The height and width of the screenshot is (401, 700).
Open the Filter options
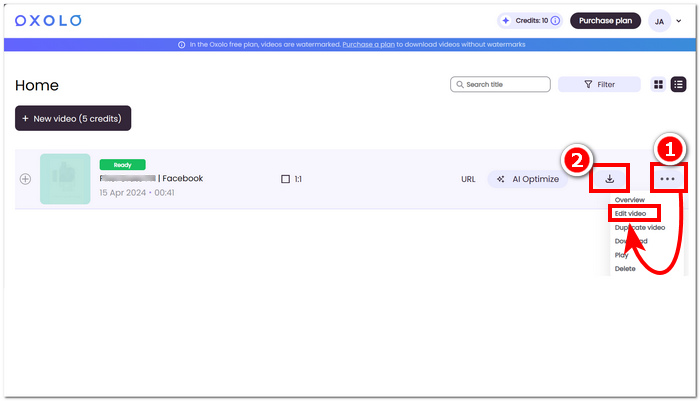click(599, 85)
